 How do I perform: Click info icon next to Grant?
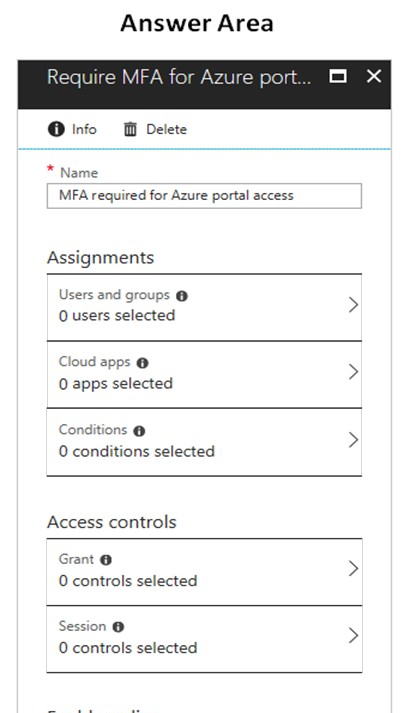[106, 560]
